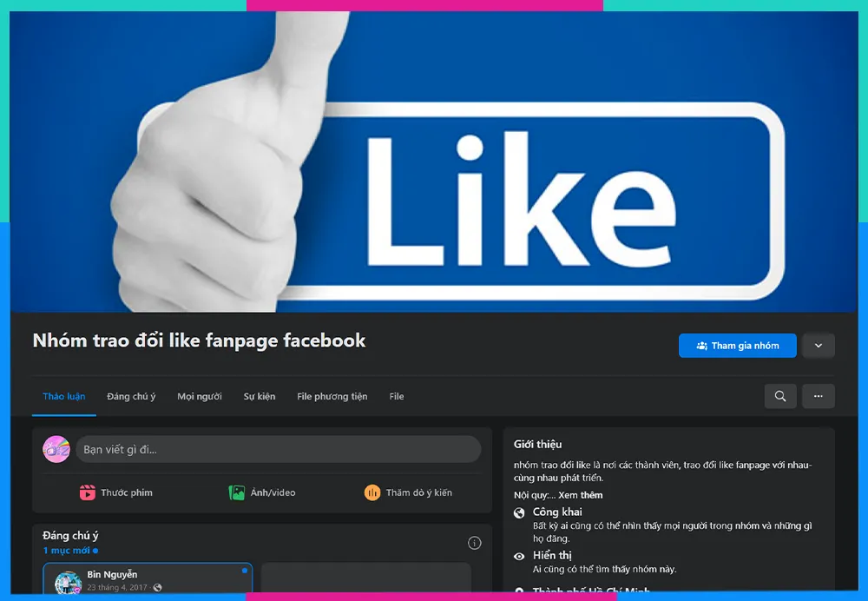Click the Thước phim label
The width and height of the screenshot is (868, 601).
(x=126, y=492)
